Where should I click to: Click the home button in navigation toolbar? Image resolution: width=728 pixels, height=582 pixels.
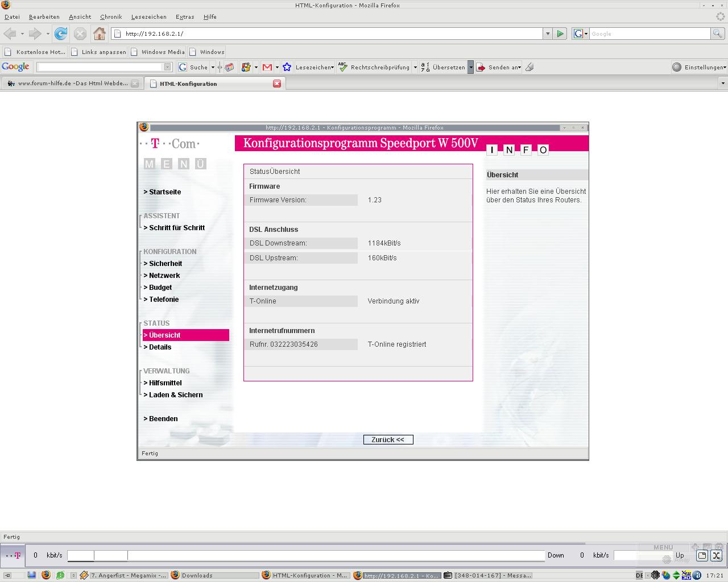click(99, 34)
